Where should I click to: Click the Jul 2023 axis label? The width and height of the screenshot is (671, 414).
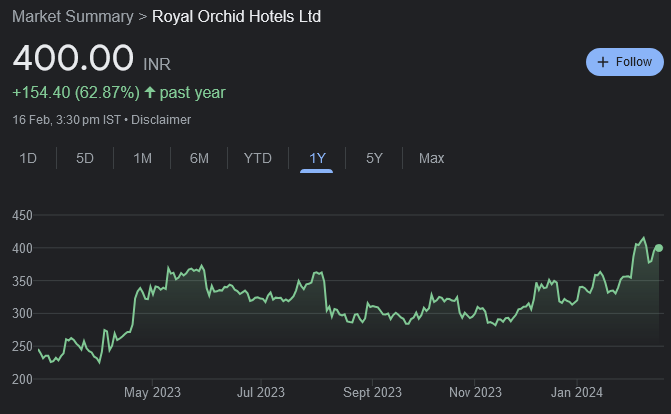pos(261,393)
